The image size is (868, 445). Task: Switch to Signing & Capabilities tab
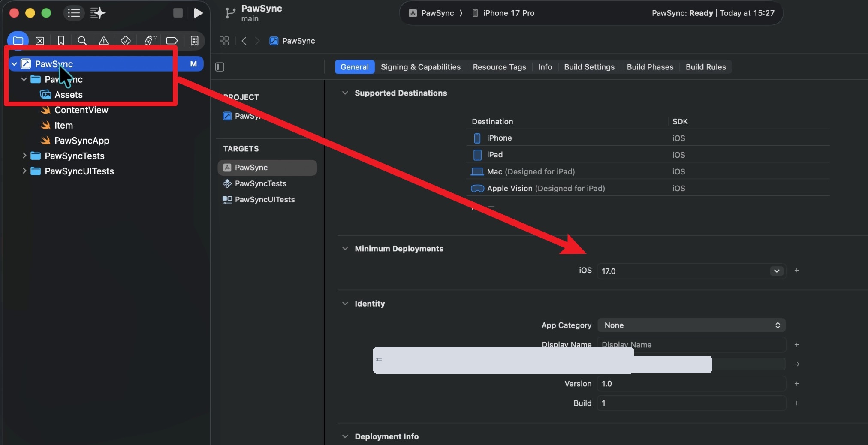pyautogui.click(x=420, y=67)
